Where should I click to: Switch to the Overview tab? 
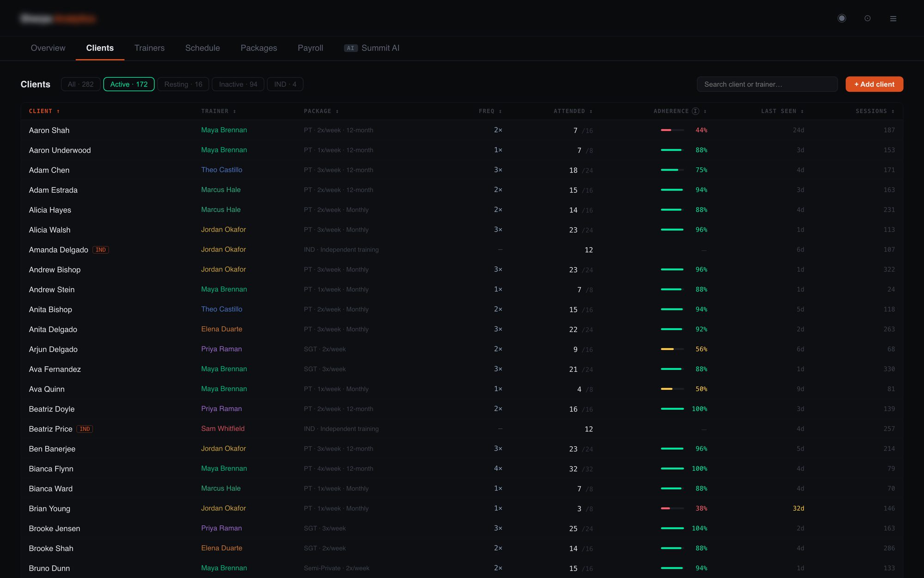[x=48, y=48]
